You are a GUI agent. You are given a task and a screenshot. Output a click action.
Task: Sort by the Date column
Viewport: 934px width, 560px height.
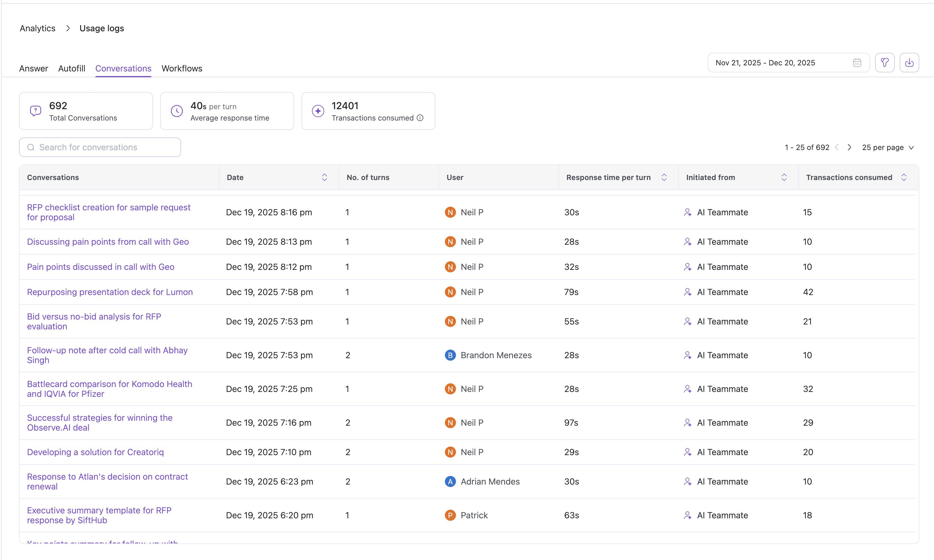click(325, 177)
